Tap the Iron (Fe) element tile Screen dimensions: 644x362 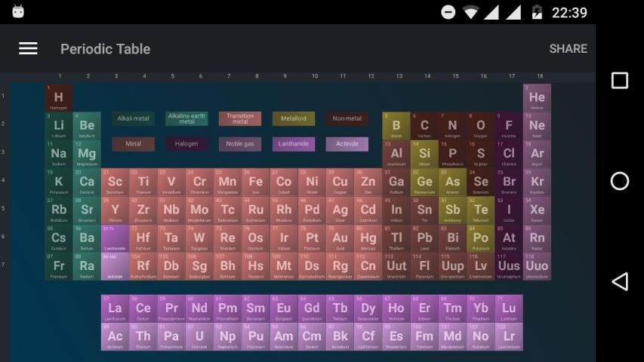pyautogui.click(x=255, y=183)
